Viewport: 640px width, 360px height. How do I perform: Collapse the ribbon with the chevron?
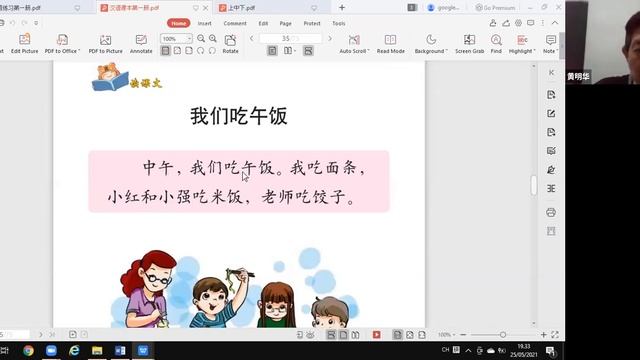(555, 23)
